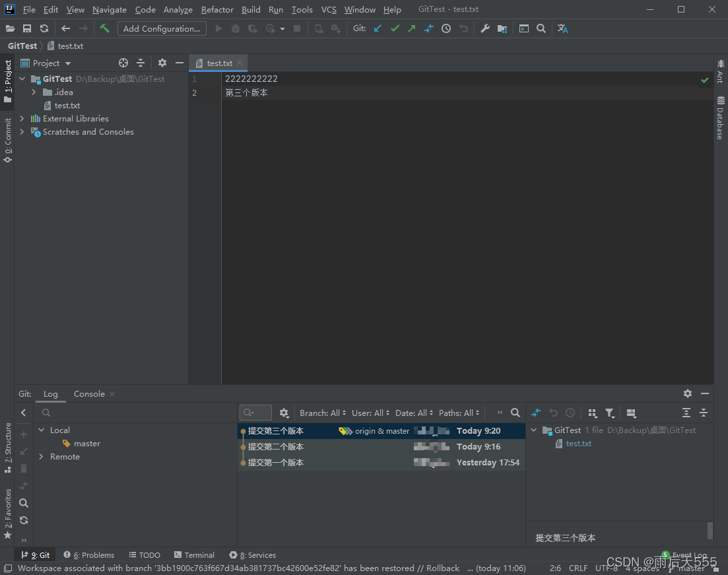The height and width of the screenshot is (575, 728).
Task: Open the TODO tool window
Action: coord(145,555)
